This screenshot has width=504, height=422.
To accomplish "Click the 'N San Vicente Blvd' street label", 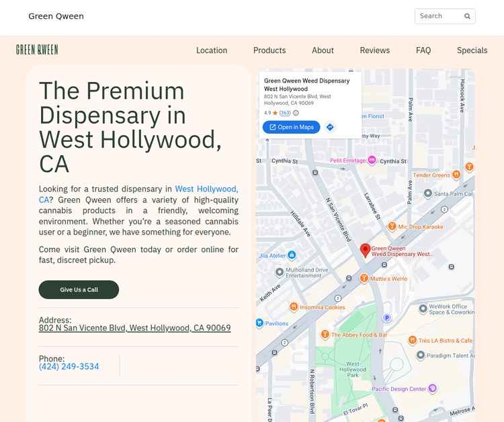I will coord(339,220).
